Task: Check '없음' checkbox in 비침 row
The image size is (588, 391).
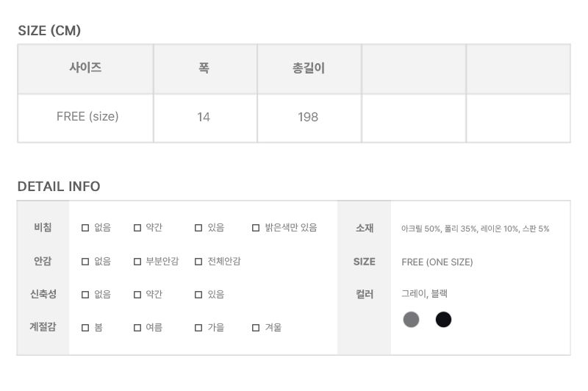Action: (85, 228)
